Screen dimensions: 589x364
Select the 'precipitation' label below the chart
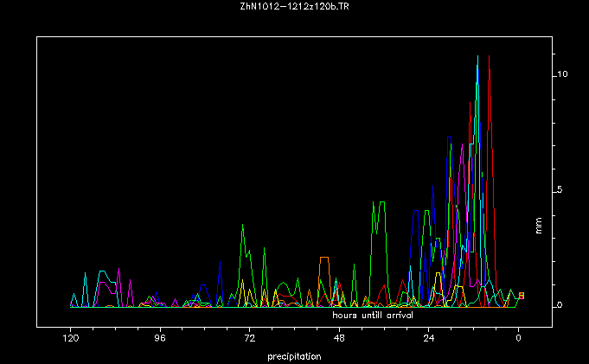click(294, 356)
